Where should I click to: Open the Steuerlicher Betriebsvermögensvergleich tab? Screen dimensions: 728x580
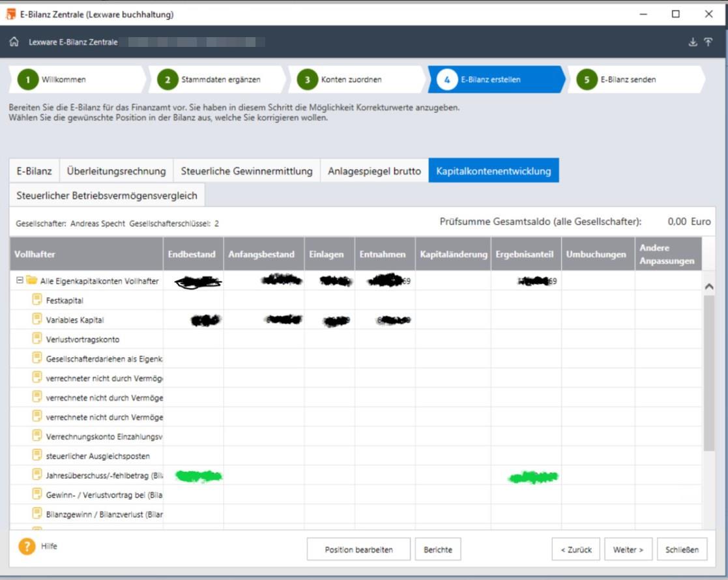click(107, 196)
